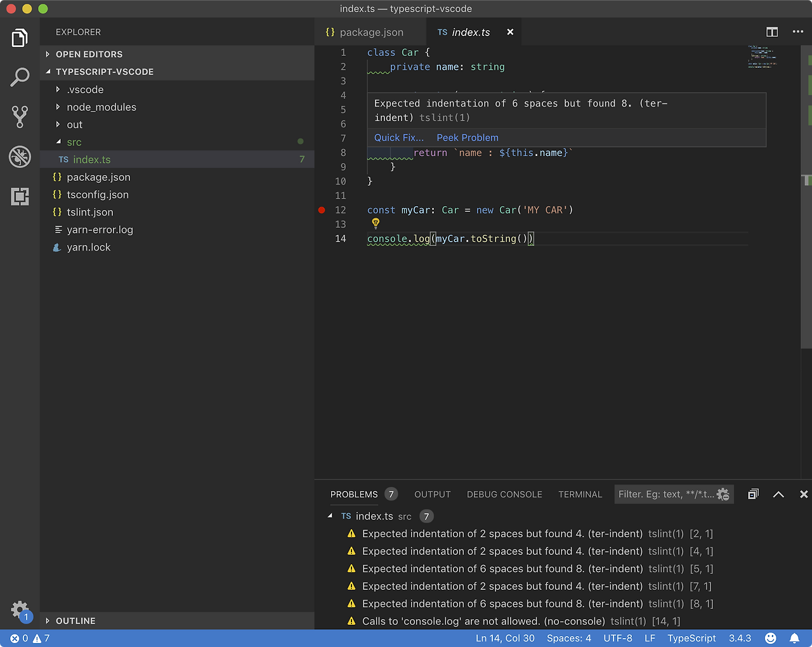Viewport: 812px width, 647px height.
Task: Switch to the OUTPUT panel tab
Action: [x=433, y=494]
